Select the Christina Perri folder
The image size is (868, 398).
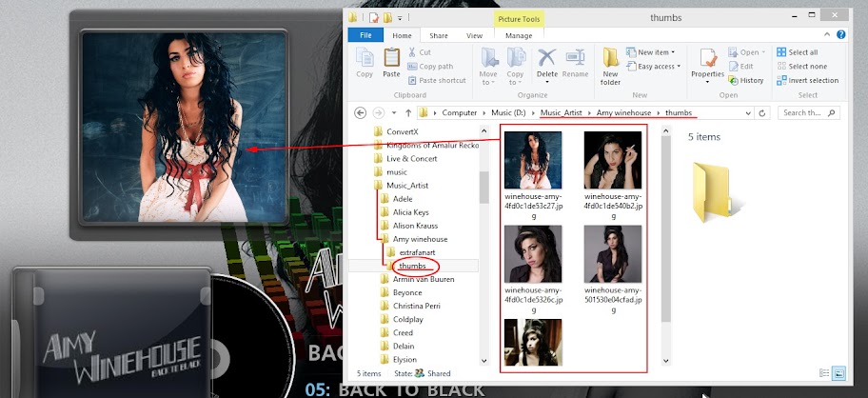click(416, 306)
